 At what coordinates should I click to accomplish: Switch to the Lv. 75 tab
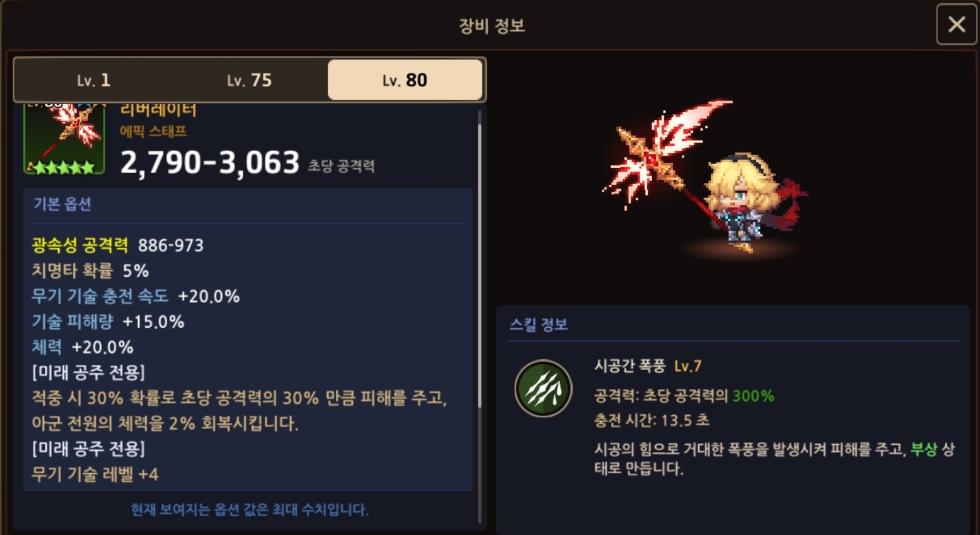click(x=249, y=80)
